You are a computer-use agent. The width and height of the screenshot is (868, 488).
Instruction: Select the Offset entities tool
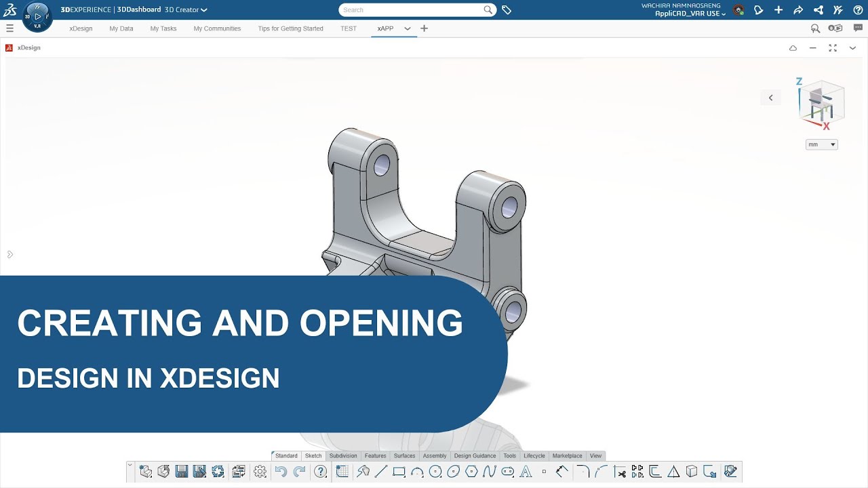tap(655, 472)
